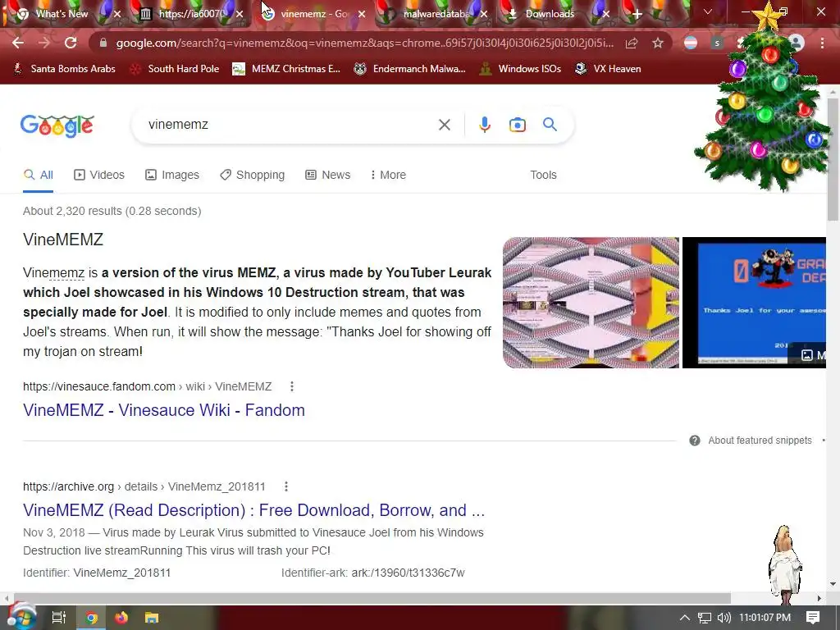Open the pink tunnel effect image thumbnail
Image resolution: width=840 pixels, height=630 pixels.
point(591,303)
